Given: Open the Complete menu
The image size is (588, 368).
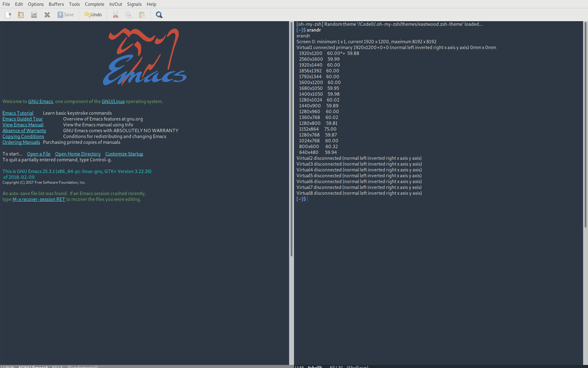Looking at the screenshot, I should [94, 4].
